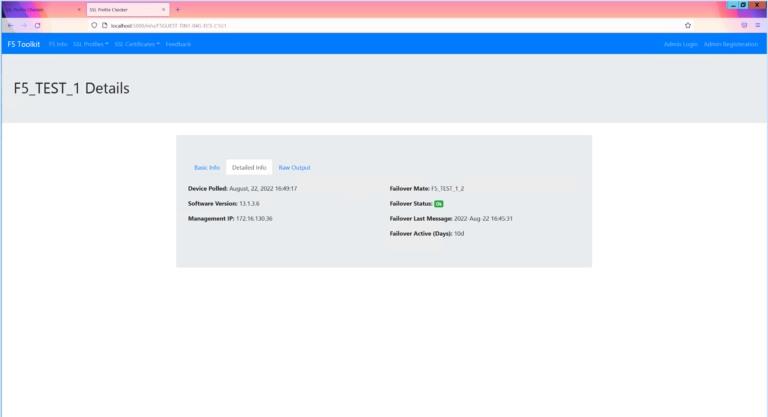Click the shield icon in the address bar
The height and width of the screenshot is (417, 768).
click(x=92, y=25)
